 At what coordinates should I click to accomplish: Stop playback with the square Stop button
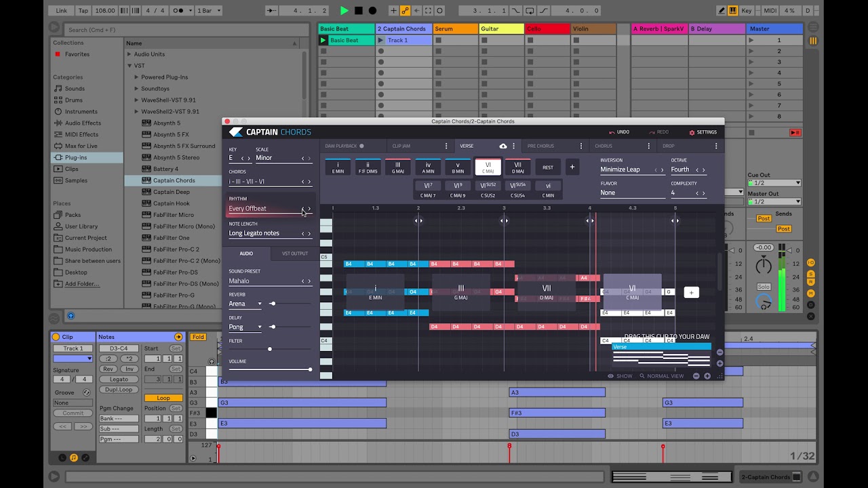pyautogui.click(x=359, y=11)
